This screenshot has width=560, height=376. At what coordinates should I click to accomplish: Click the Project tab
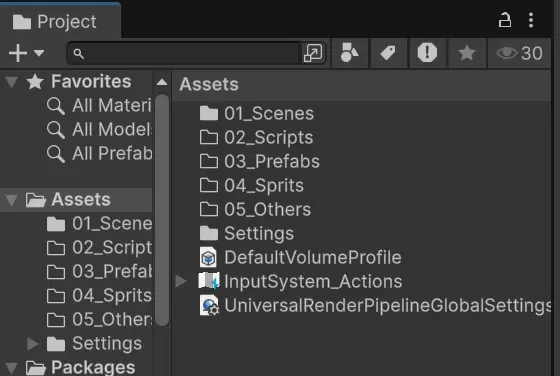pyautogui.click(x=60, y=21)
